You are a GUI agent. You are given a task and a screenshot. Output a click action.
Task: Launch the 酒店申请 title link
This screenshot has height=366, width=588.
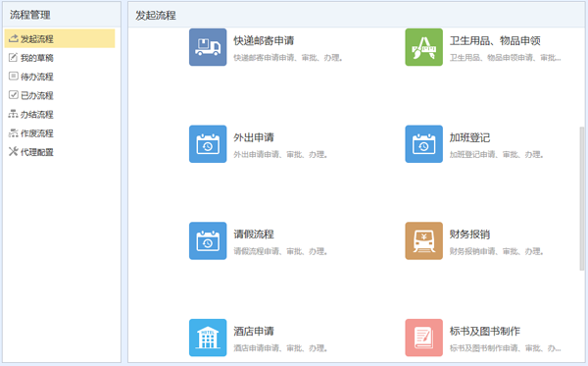(254, 331)
